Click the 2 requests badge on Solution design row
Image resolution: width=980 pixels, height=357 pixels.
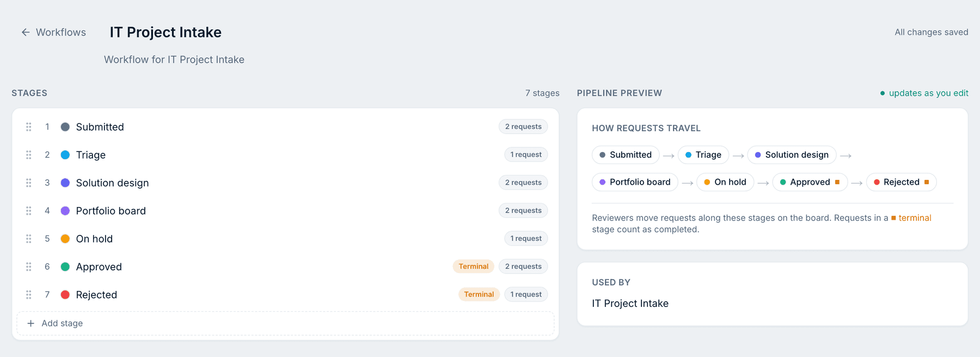point(523,183)
